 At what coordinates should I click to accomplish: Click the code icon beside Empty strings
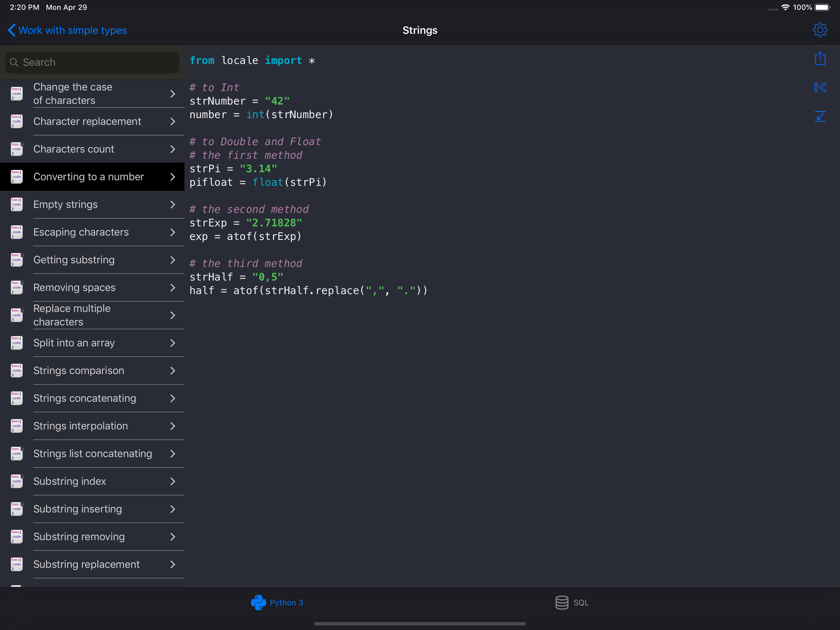pos(17,205)
